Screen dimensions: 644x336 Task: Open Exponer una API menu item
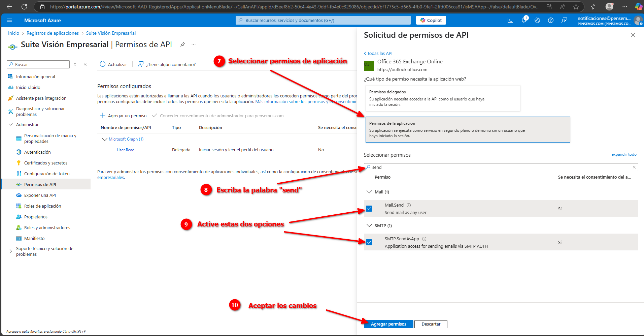pyautogui.click(x=40, y=195)
